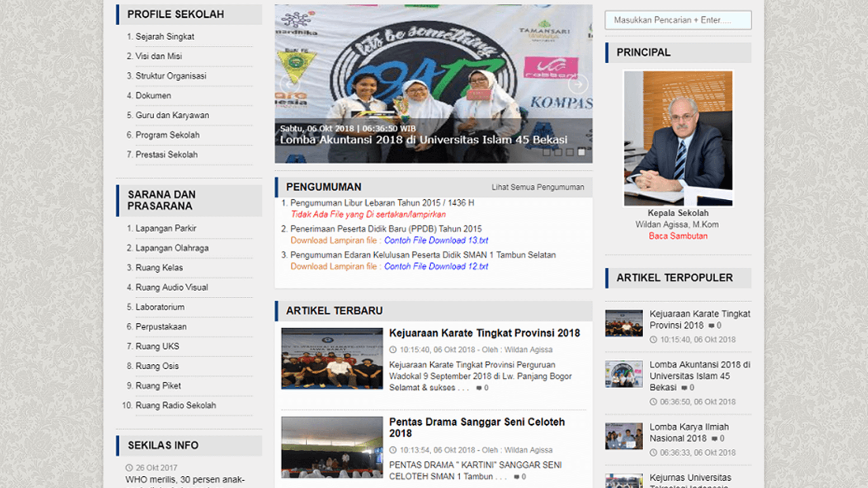Click the clock icon under SEKILAS INFO

(x=128, y=468)
